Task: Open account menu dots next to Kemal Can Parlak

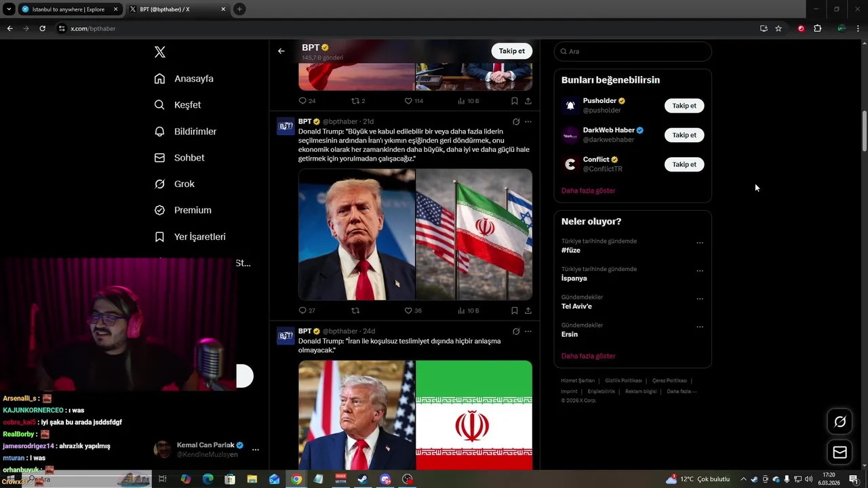Action: 256,449
